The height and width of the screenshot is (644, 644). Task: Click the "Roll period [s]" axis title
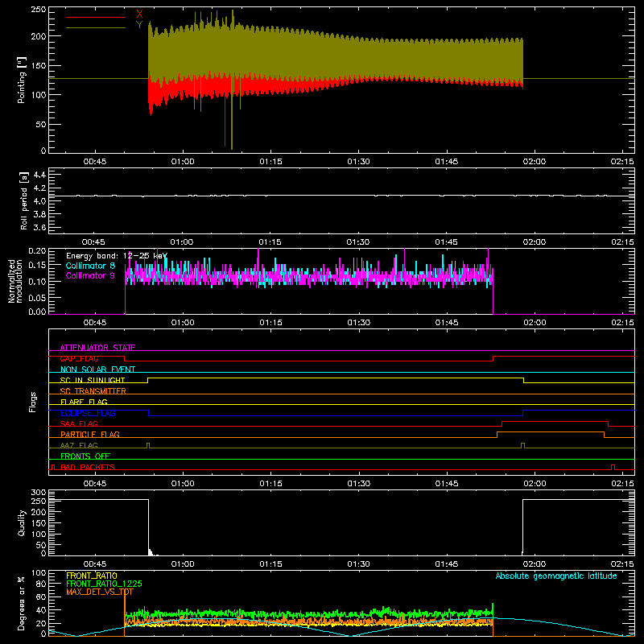coord(23,200)
